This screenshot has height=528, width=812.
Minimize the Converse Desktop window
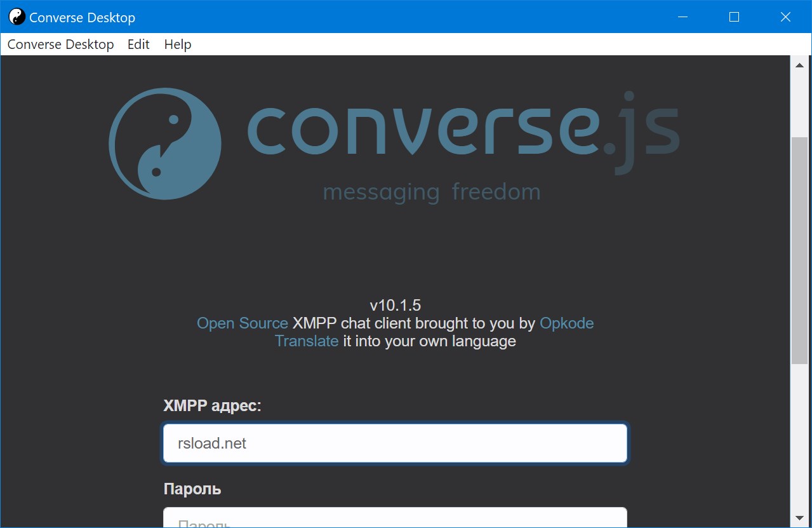(682, 17)
